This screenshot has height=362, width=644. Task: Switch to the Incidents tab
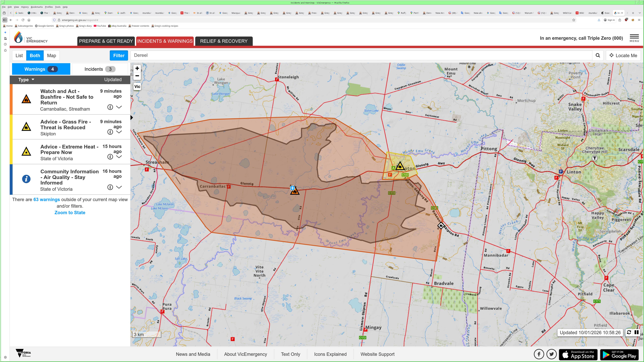coord(100,69)
